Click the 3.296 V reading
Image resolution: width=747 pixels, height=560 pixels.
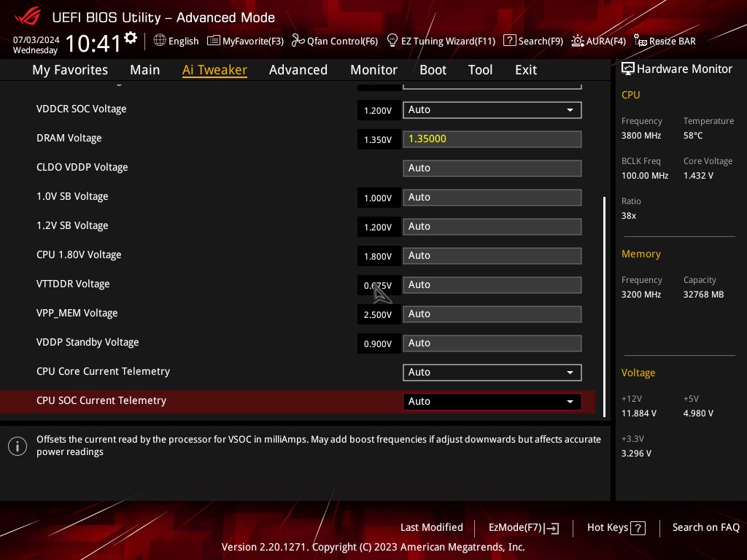pos(636,454)
